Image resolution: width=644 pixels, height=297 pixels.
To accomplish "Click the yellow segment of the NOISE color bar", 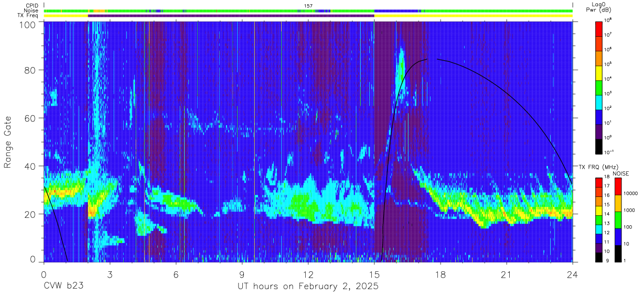I will tap(619, 203).
